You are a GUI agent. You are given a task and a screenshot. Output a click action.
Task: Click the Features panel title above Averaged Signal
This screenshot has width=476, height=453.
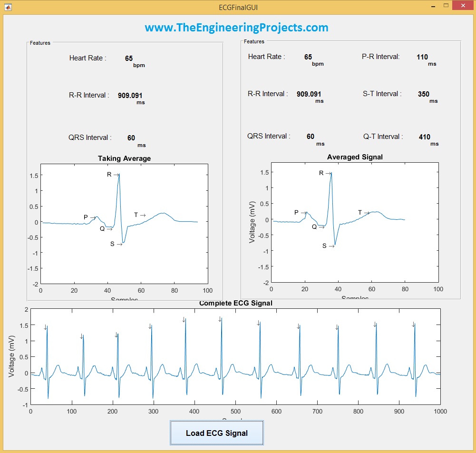point(254,41)
